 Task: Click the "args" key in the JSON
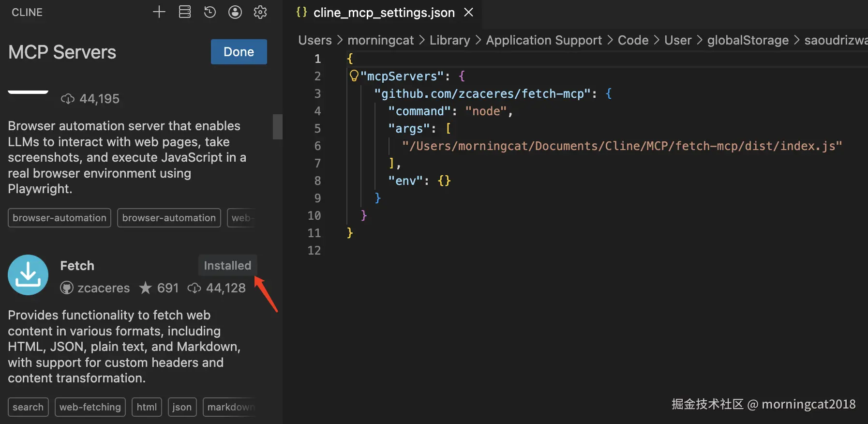409,129
